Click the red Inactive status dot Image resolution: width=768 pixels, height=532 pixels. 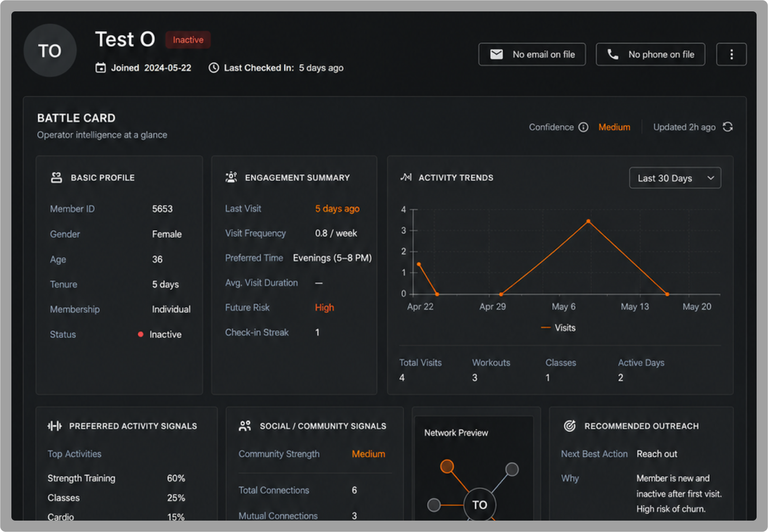click(x=140, y=335)
